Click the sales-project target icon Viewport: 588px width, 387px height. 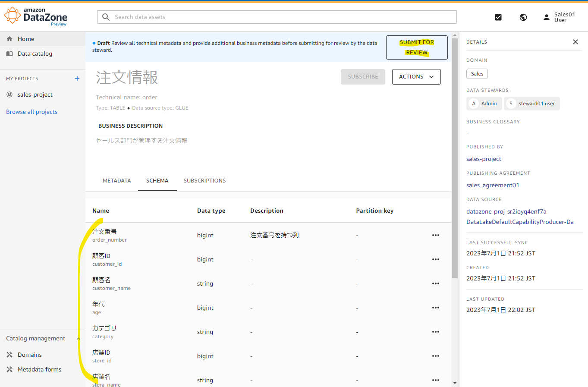click(9, 94)
